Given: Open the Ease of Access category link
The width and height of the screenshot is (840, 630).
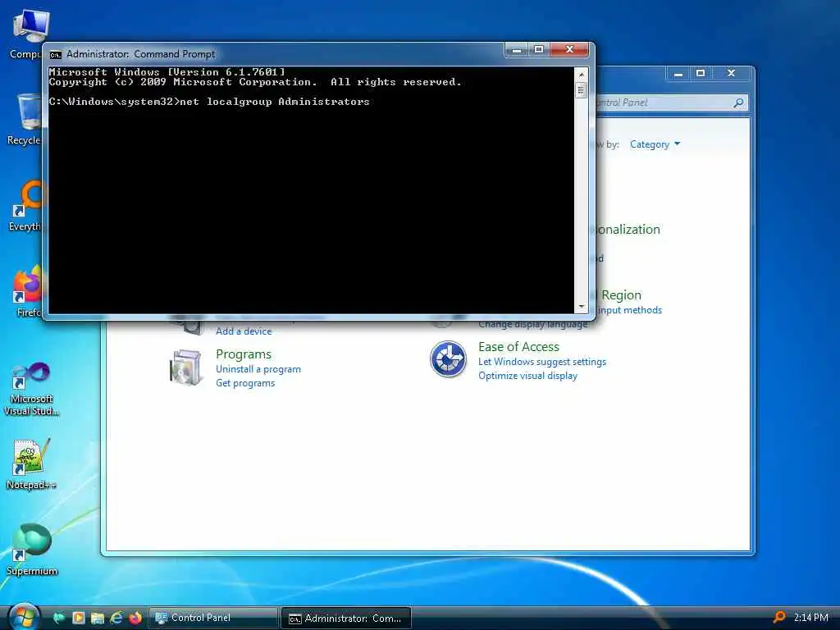Looking at the screenshot, I should pyautogui.click(x=518, y=347).
